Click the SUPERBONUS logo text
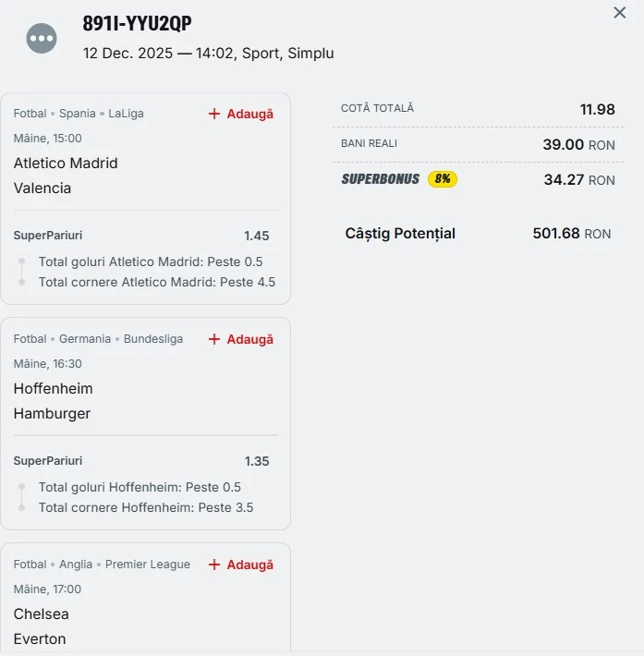This screenshot has height=656, width=644. pyautogui.click(x=380, y=179)
